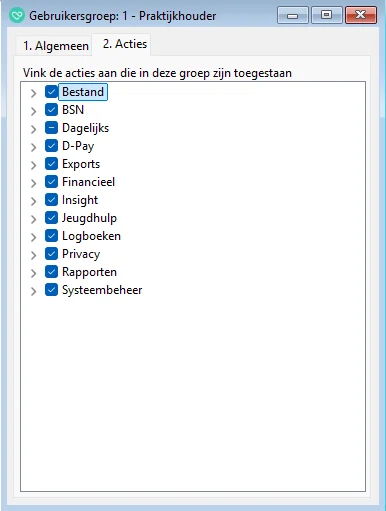The width and height of the screenshot is (386, 511).
Task: Select the Jeugdhulp tree item label
Action: pyautogui.click(x=89, y=218)
